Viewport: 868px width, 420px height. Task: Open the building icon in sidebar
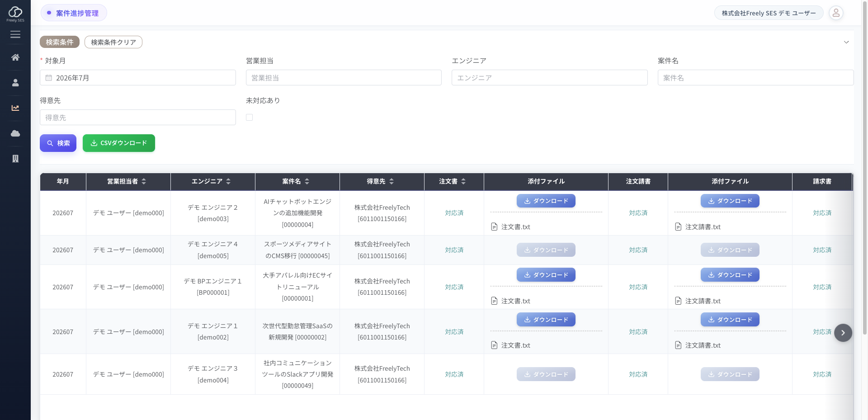coord(15,159)
